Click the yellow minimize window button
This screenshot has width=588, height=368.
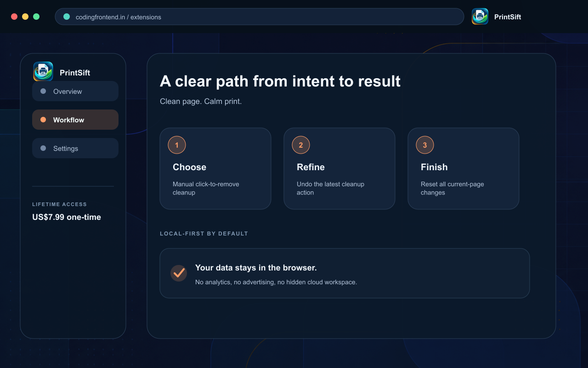25,17
